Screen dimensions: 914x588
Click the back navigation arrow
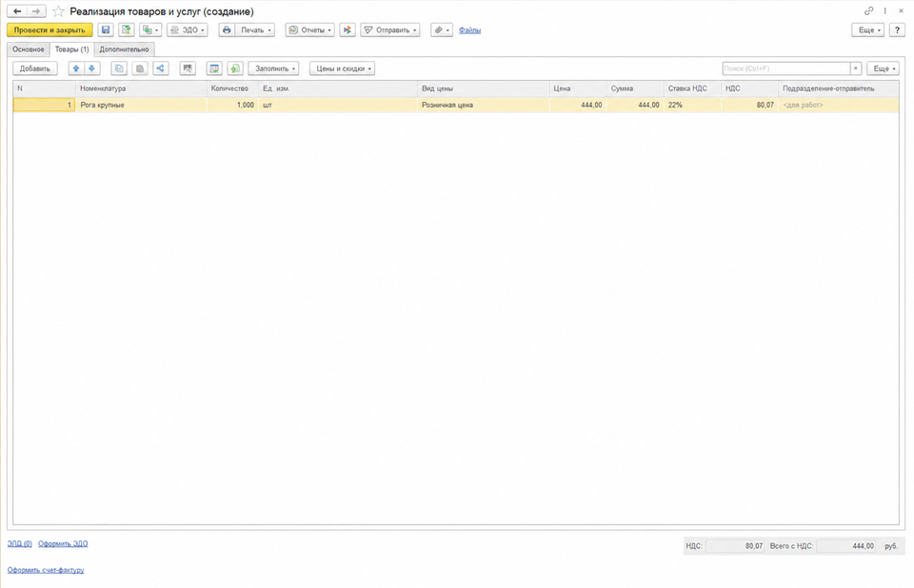pos(17,11)
